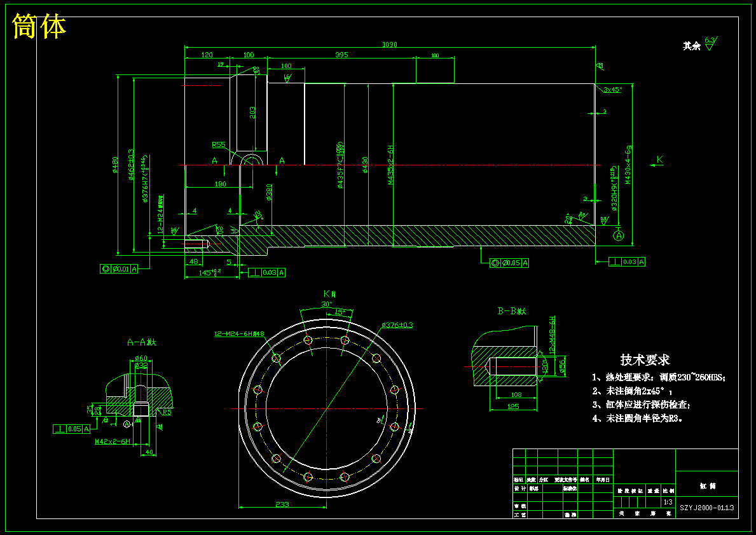Screen dimensions: 756x535
Task: Select the "技术要求" heading
Action: coord(645,359)
